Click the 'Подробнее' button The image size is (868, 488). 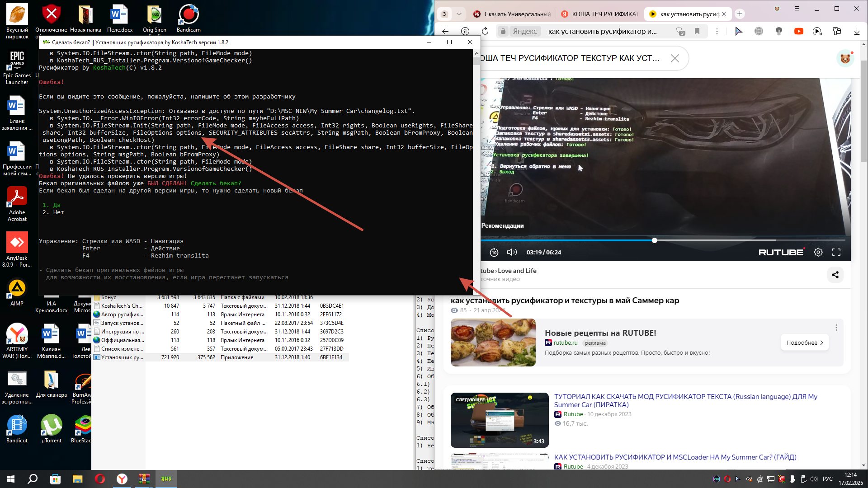[x=804, y=343]
